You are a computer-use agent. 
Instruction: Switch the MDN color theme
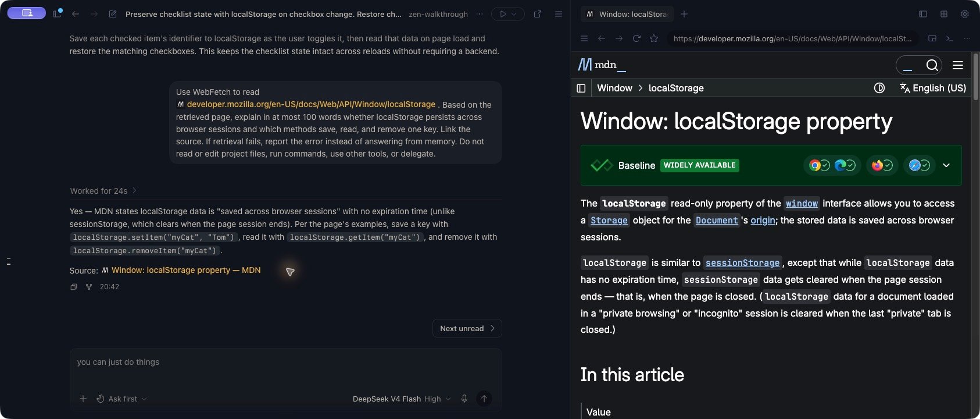[x=879, y=88]
